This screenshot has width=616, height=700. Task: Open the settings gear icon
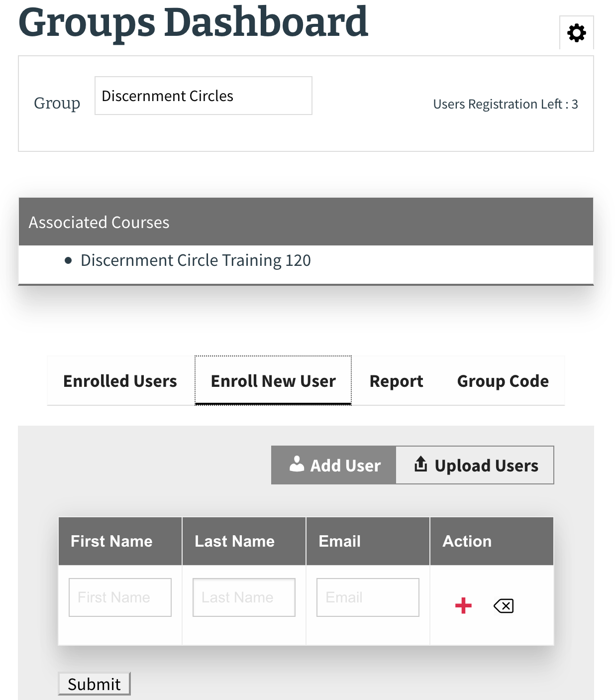tap(577, 33)
